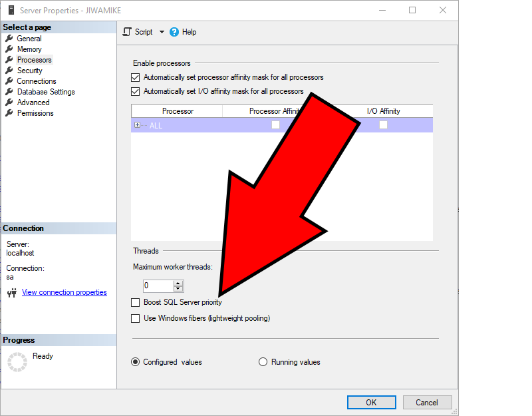Uncheck automatic processor affinity mask option
532x416 pixels.
tap(136, 77)
